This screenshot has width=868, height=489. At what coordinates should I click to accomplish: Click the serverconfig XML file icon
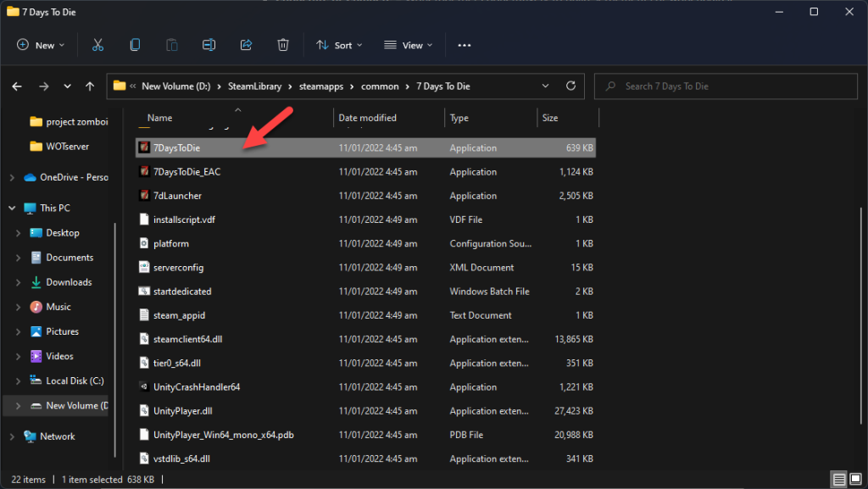[x=144, y=267]
